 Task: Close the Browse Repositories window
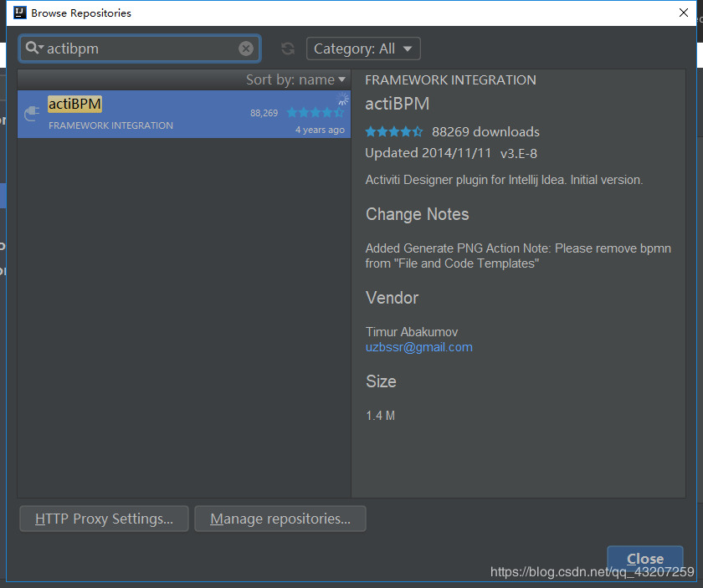tap(683, 13)
